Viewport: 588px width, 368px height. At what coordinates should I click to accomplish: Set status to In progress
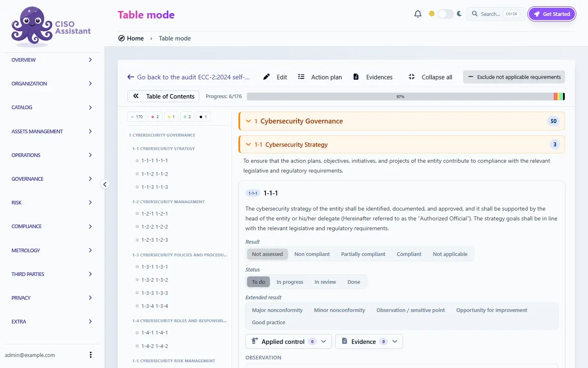click(x=290, y=282)
